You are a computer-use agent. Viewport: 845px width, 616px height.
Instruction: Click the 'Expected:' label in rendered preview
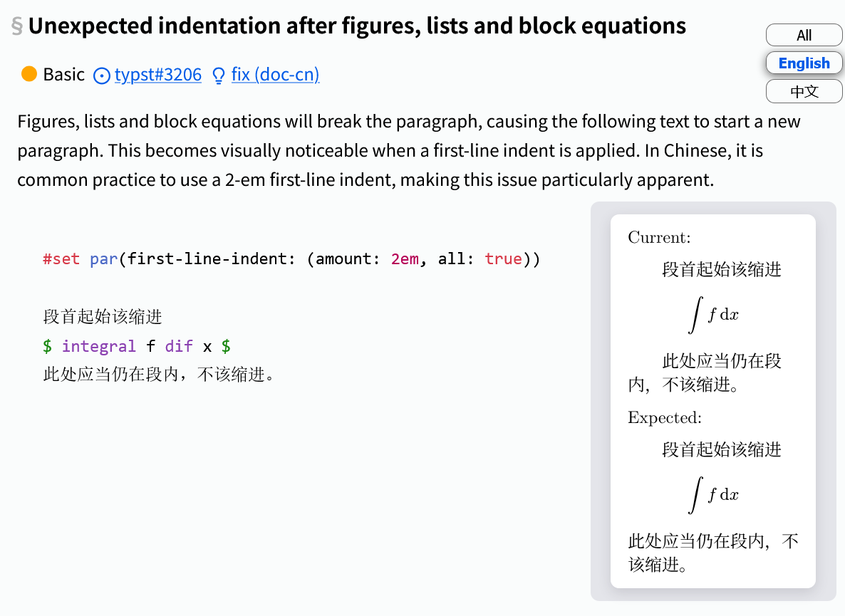665,417
